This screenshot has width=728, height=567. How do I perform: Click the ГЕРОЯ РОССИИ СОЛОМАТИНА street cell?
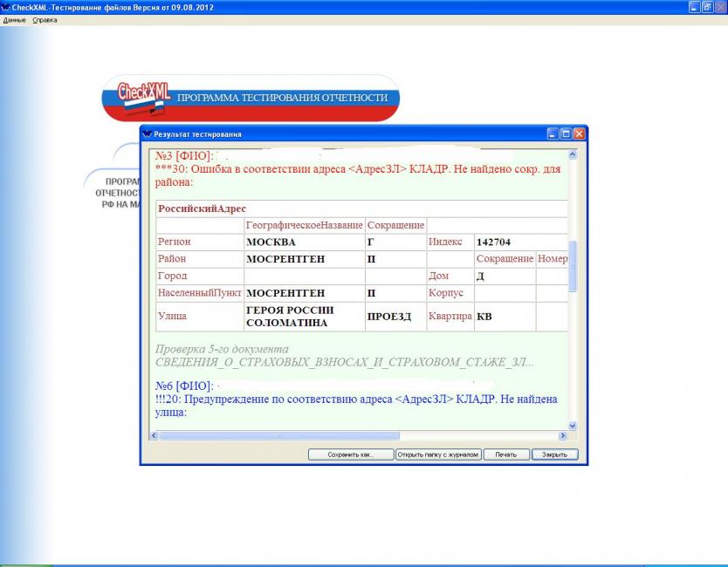click(x=303, y=317)
